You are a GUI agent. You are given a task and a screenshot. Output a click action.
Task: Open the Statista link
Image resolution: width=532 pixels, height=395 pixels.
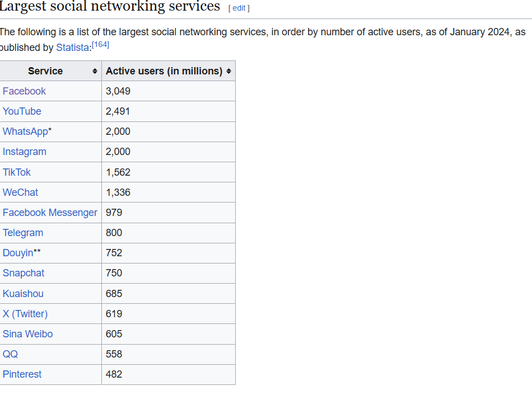pos(73,48)
